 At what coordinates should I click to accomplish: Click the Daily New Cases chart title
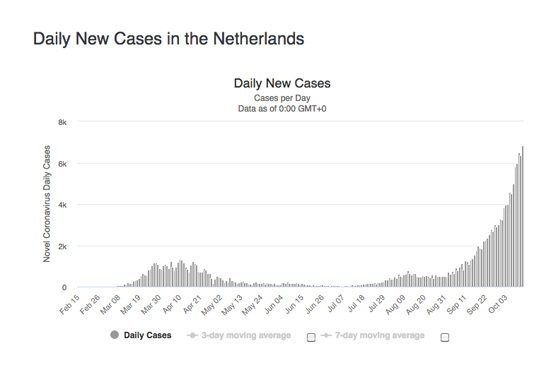282,83
